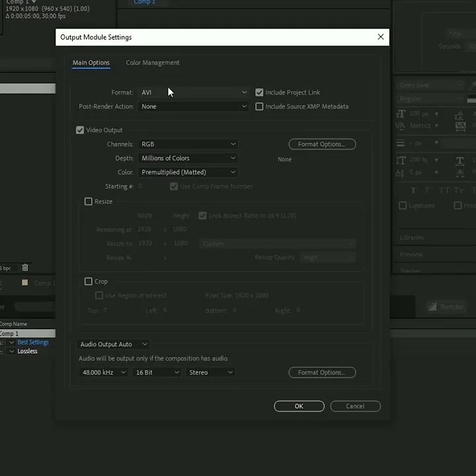The image size is (476, 476).
Task: Toggle Lock Aspect Ratio checkbox
Action: click(202, 216)
